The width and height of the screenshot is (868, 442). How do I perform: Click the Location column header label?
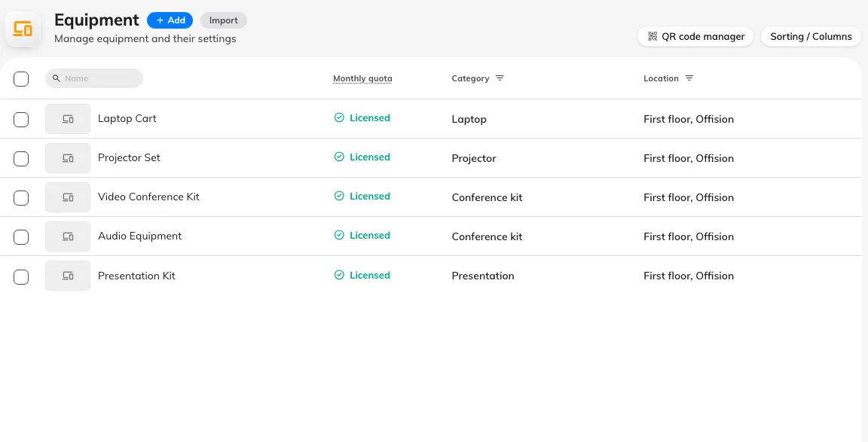[661, 78]
